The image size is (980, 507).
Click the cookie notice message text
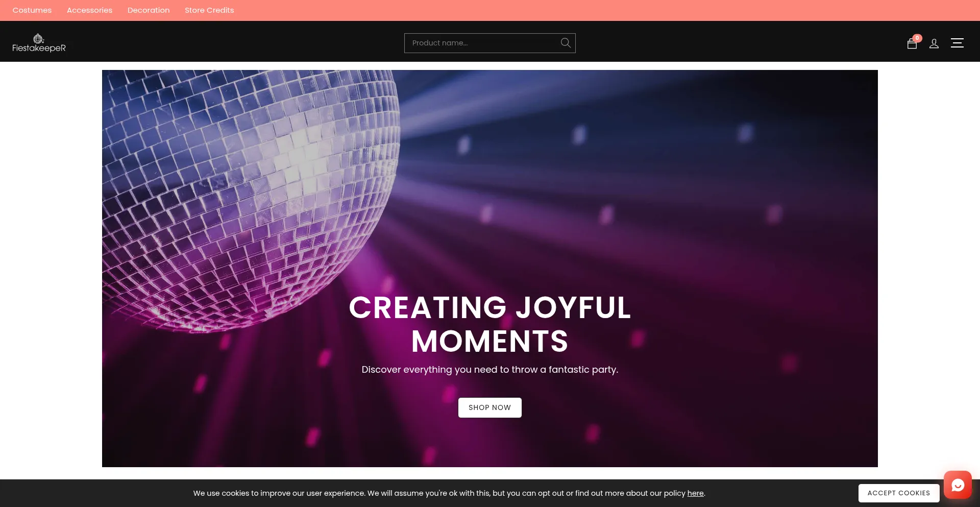click(439, 493)
